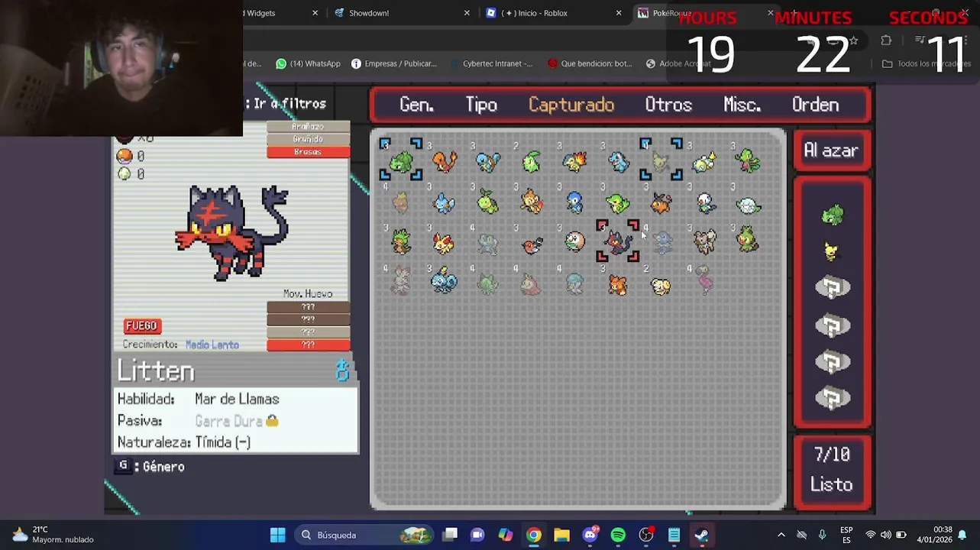Open Cybertec Intranet bookmark
The image size is (980, 550).
[x=490, y=63]
